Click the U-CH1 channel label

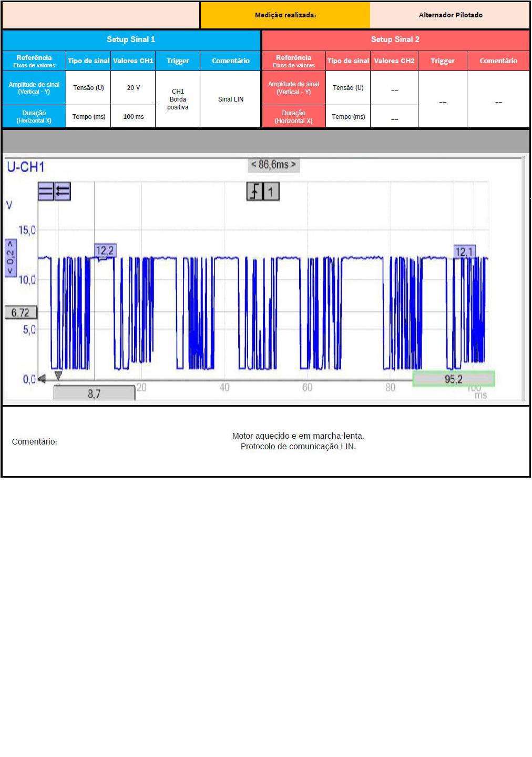tap(26, 167)
